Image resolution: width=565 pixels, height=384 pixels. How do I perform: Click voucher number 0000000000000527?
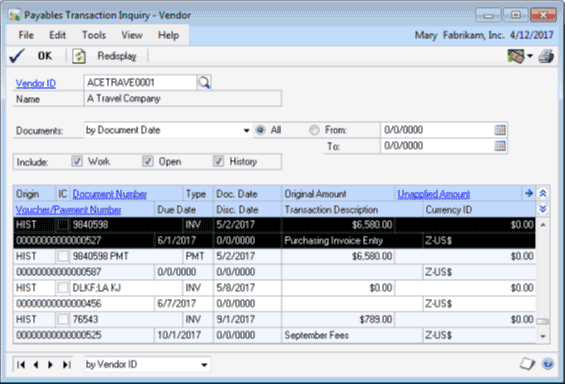coord(58,240)
